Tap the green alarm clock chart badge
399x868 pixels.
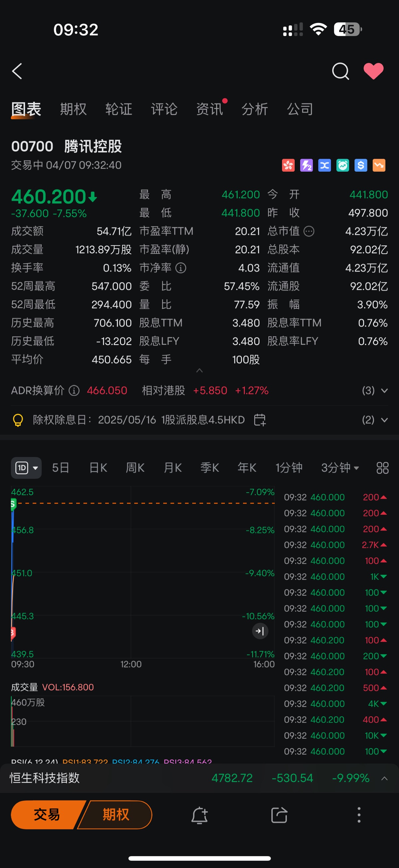[343, 165]
